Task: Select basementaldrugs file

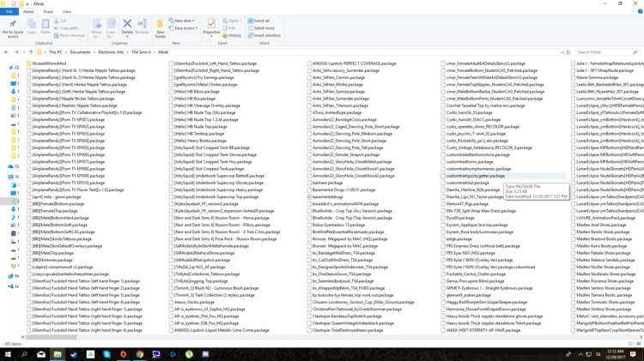Action: [x=327, y=197]
